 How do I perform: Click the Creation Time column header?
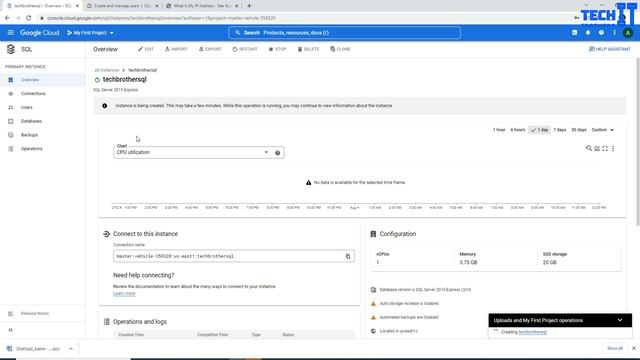pyautogui.click(x=131, y=335)
